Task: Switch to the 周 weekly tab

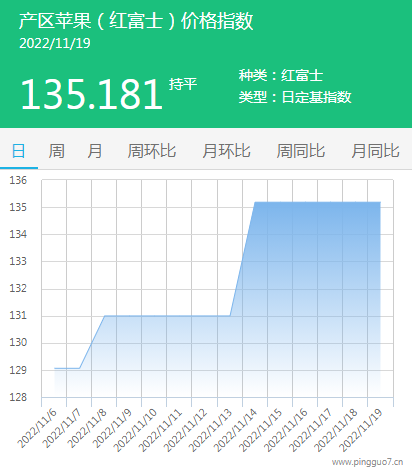Action: (56, 151)
